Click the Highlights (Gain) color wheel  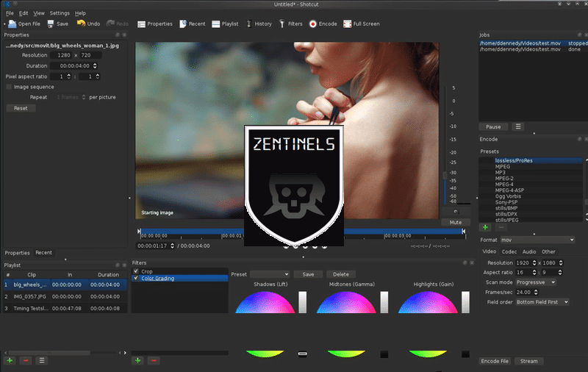428,303
